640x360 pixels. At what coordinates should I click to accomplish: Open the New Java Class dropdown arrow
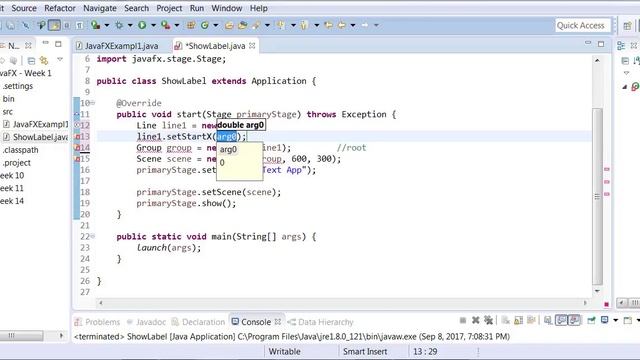(x=216, y=25)
